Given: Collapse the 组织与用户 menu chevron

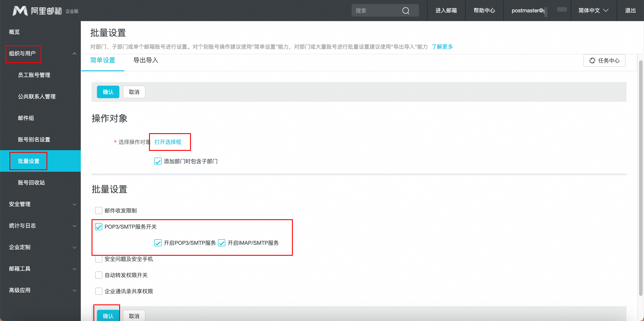Looking at the screenshot, I should click(x=74, y=53).
